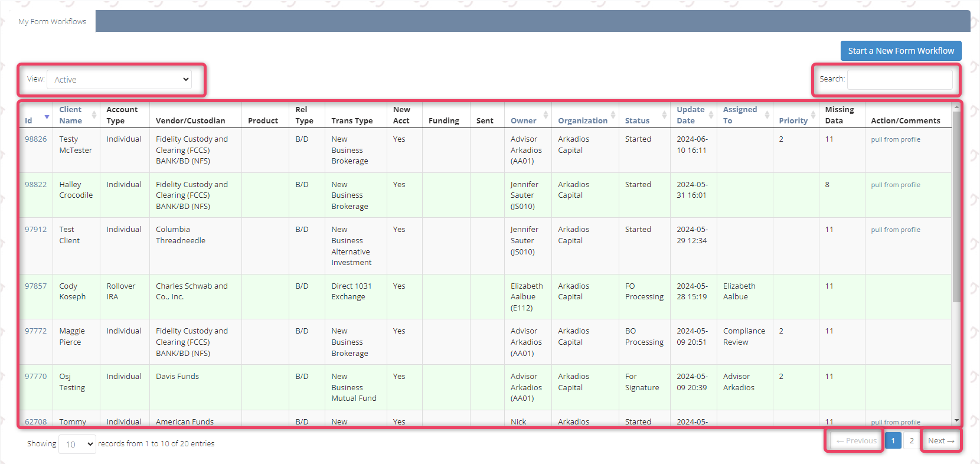
Task: Click pull from profile for Halley Crocodile
Action: click(x=896, y=185)
